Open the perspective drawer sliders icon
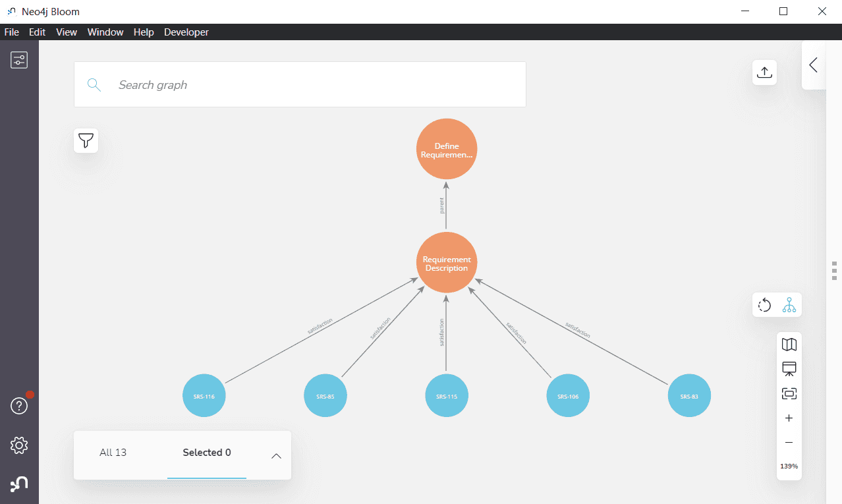 point(19,61)
